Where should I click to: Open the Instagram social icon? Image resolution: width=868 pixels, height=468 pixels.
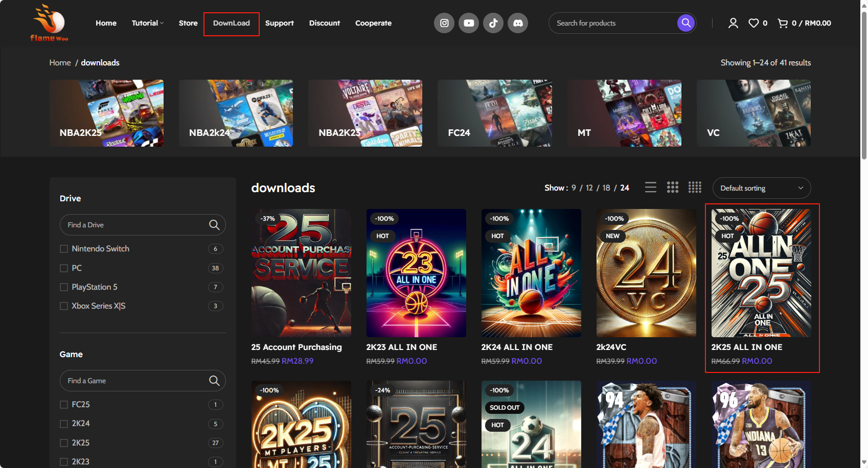pos(444,23)
